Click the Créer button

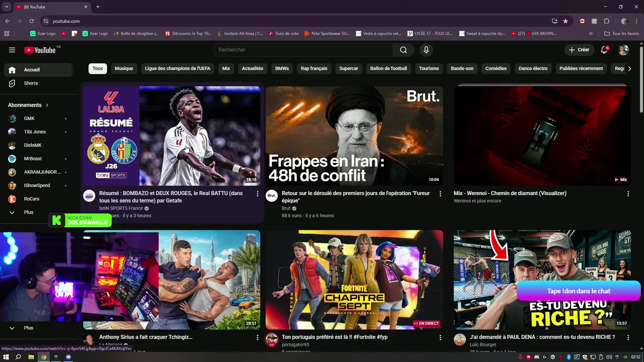(x=579, y=50)
